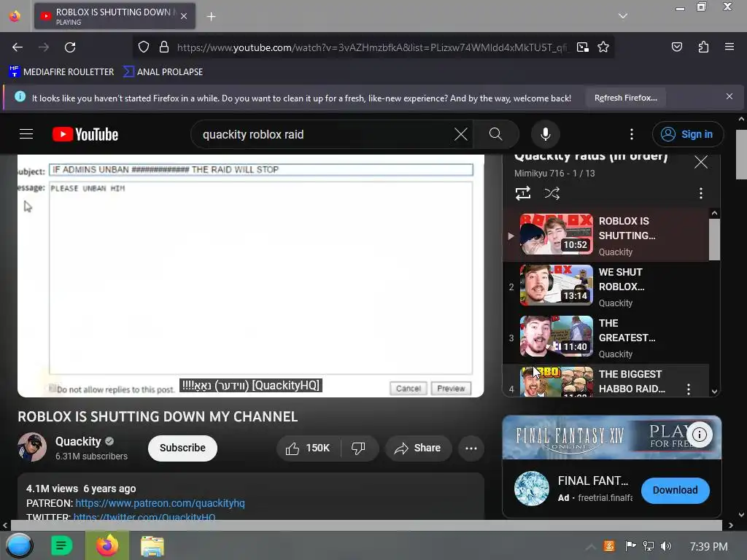This screenshot has width=747, height=560.
Task: Open the Firefox hamburger application menu
Action: (729, 47)
